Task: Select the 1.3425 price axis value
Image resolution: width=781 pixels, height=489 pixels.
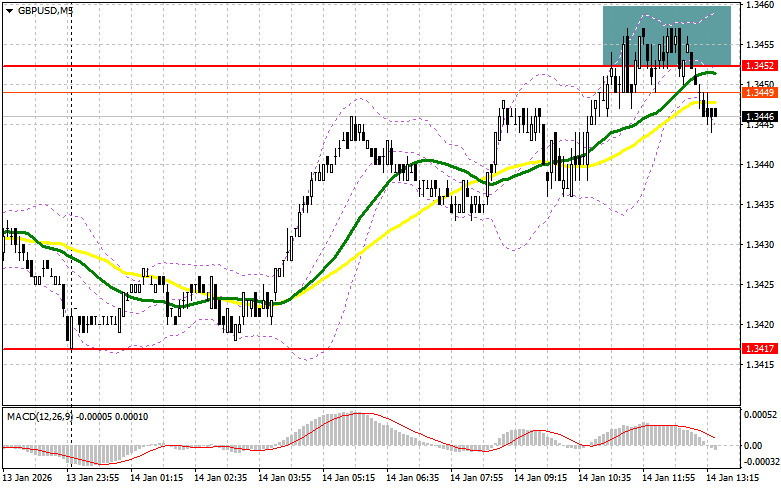Action: 760,285
